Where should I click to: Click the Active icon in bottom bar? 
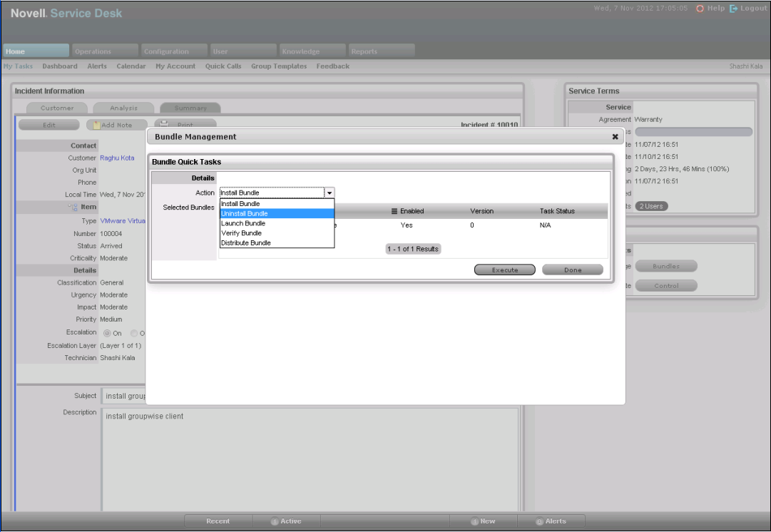pos(274,521)
